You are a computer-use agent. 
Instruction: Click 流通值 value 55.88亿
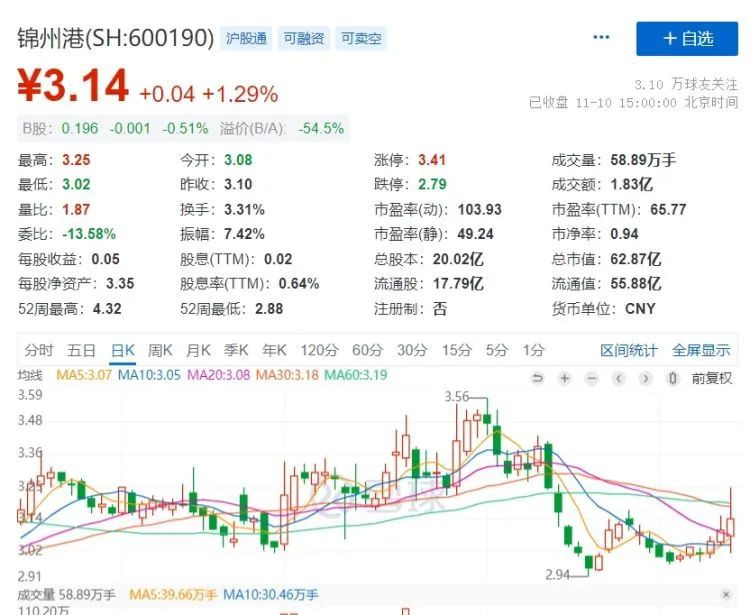[636, 284]
